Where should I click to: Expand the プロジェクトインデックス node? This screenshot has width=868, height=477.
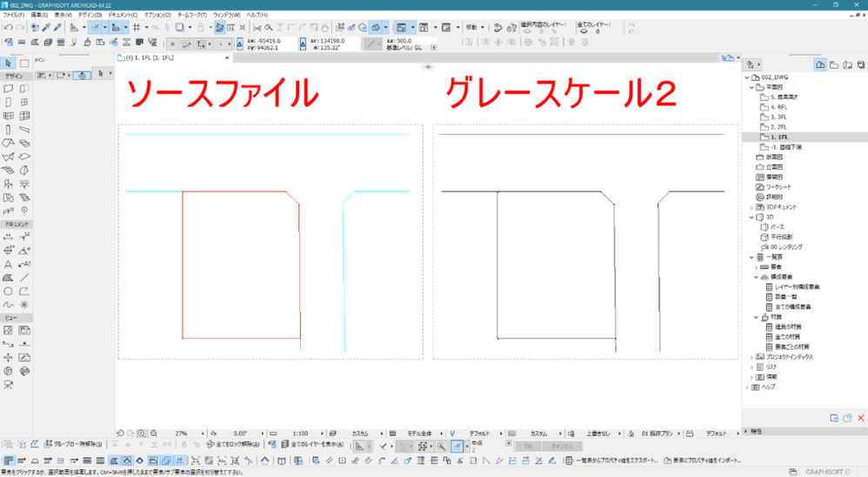click(x=751, y=358)
